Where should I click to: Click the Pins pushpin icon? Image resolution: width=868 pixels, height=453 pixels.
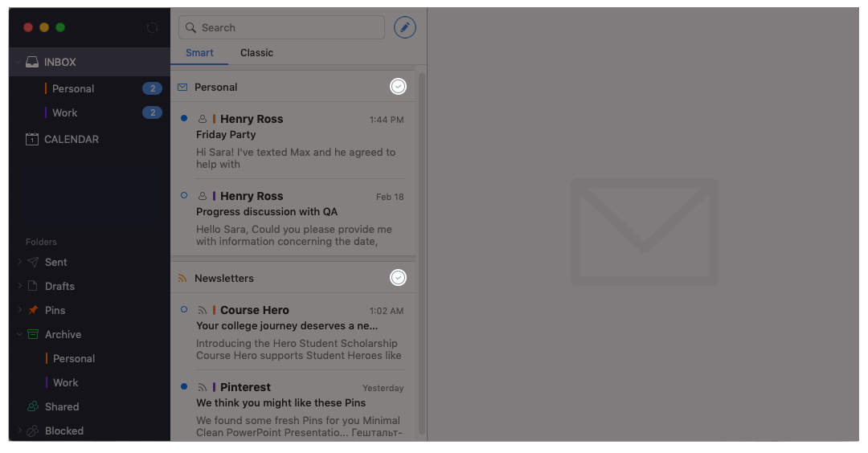(33, 310)
